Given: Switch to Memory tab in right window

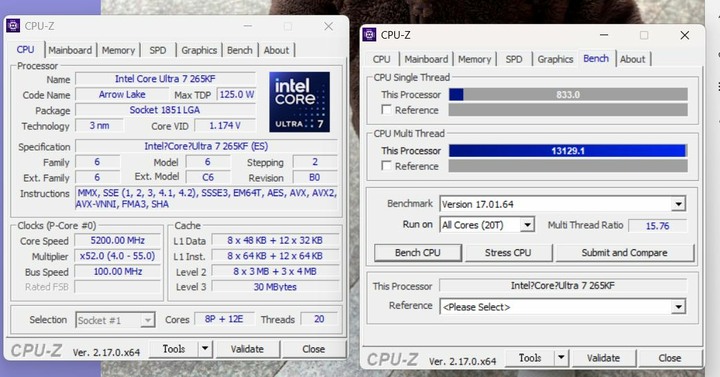Looking at the screenshot, I should point(474,59).
